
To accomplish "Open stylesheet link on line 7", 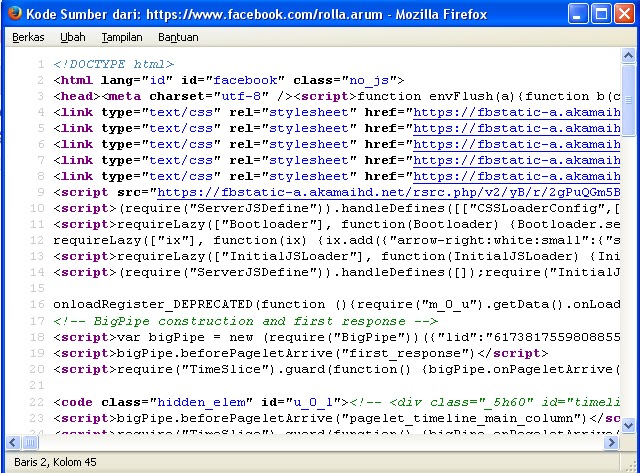I will point(516,160).
